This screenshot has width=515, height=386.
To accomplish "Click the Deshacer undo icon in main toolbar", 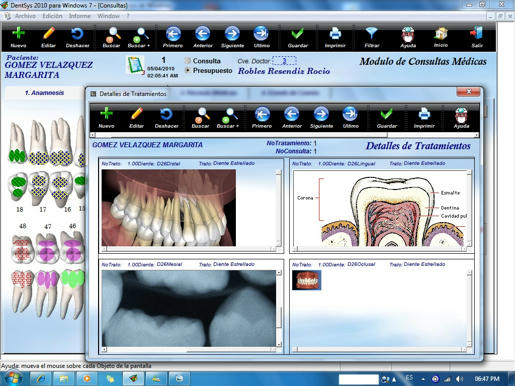I will pyautogui.click(x=77, y=37).
